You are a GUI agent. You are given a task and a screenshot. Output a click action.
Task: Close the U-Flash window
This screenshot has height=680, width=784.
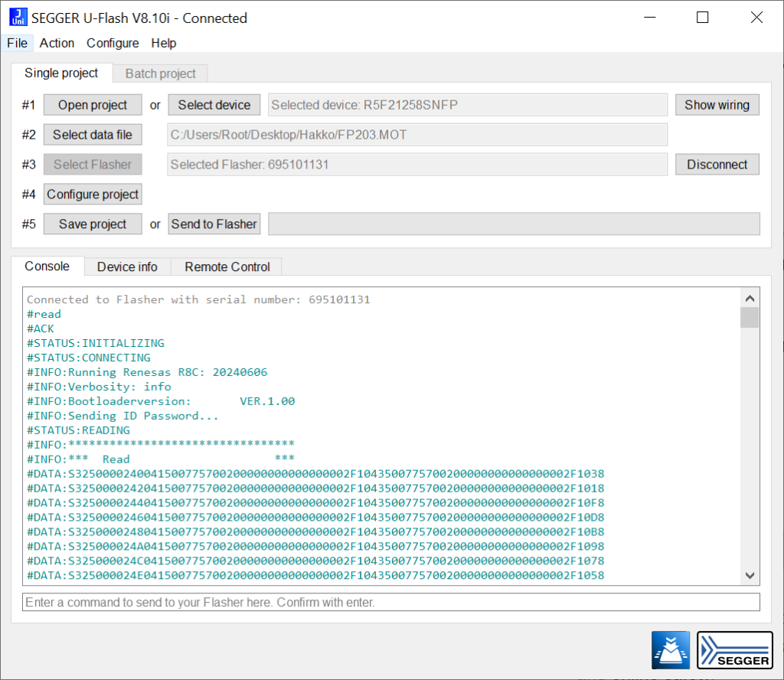[x=756, y=18]
